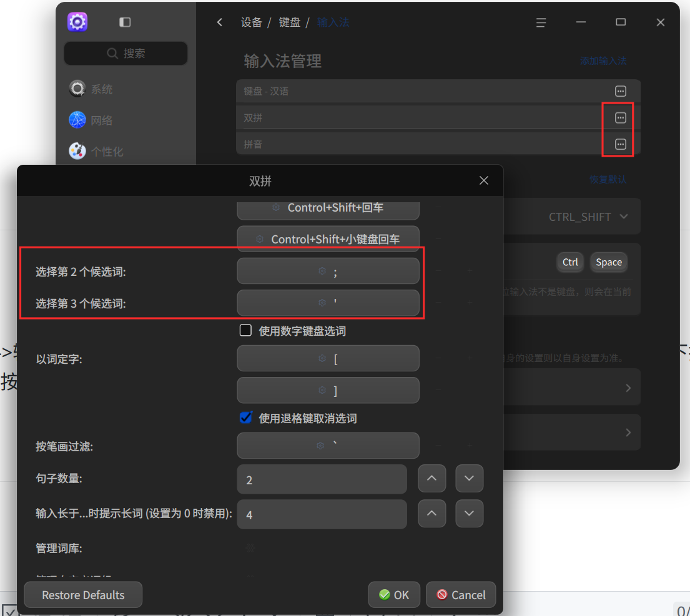
Task: Click 恢复默认 link
Action: click(x=608, y=179)
